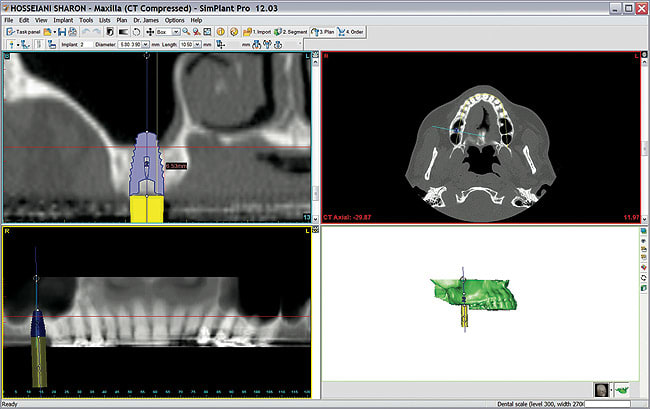Toggle the Task panel button
650x409 pixels.
pos(23,32)
